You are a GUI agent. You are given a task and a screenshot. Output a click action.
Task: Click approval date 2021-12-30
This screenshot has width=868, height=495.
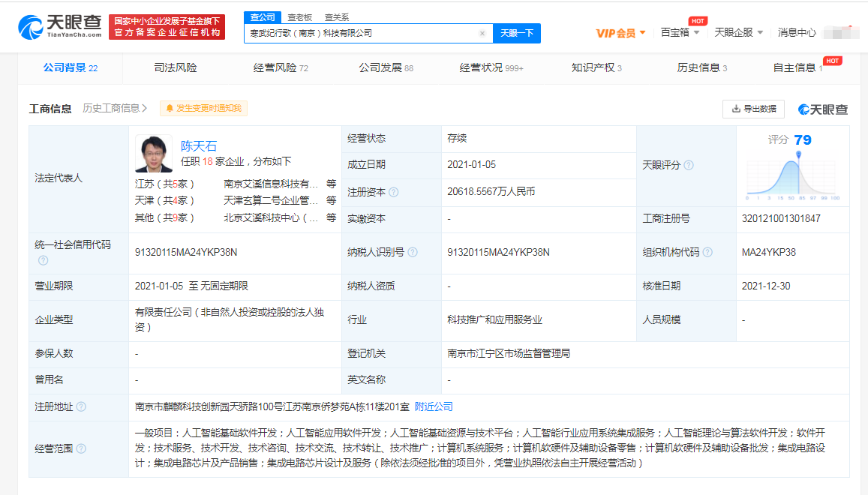tap(766, 286)
